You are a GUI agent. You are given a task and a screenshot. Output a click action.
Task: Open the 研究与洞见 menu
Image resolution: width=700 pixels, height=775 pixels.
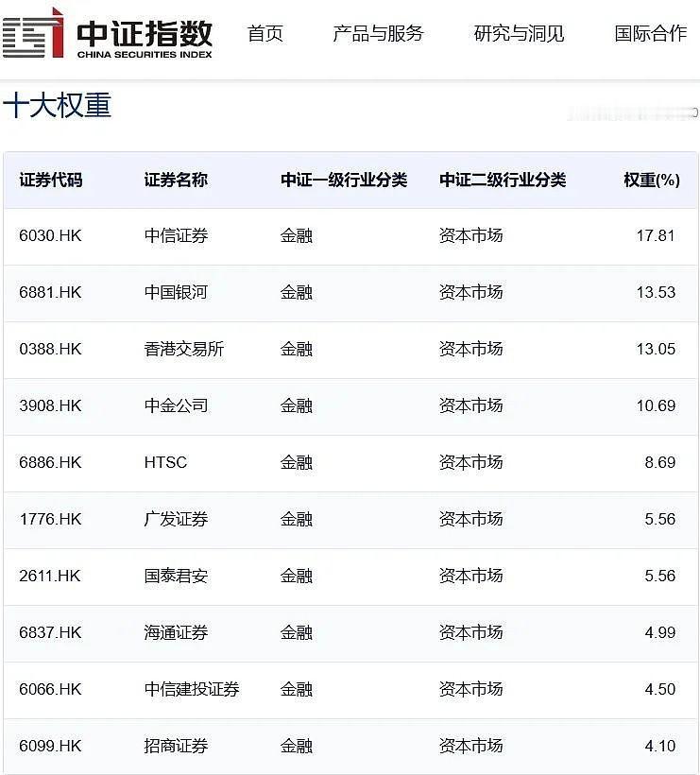click(519, 34)
